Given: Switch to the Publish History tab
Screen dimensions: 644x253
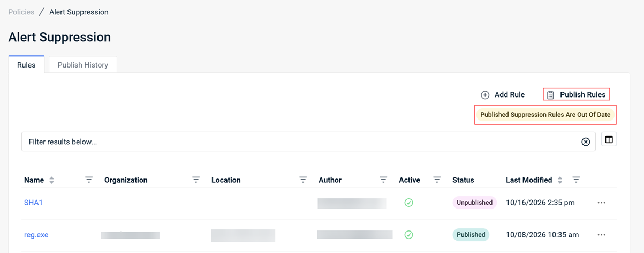Looking at the screenshot, I should (x=83, y=65).
